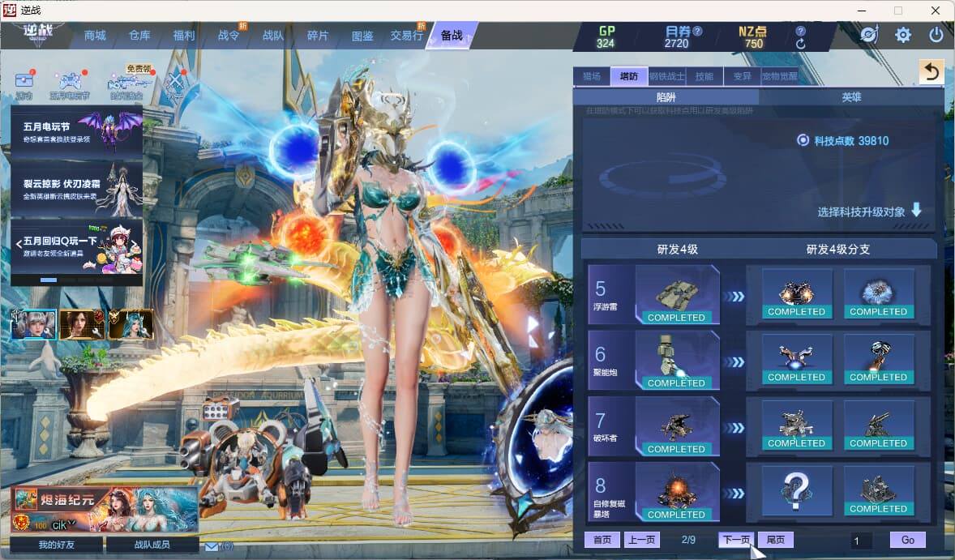Click the power exit icon
The height and width of the screenshot is (560, 955).
point(936,35)
